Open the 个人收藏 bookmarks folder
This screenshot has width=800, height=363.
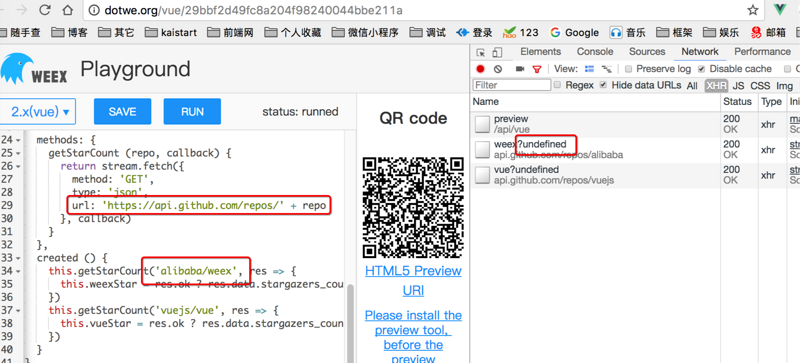[x=292, y=33]
